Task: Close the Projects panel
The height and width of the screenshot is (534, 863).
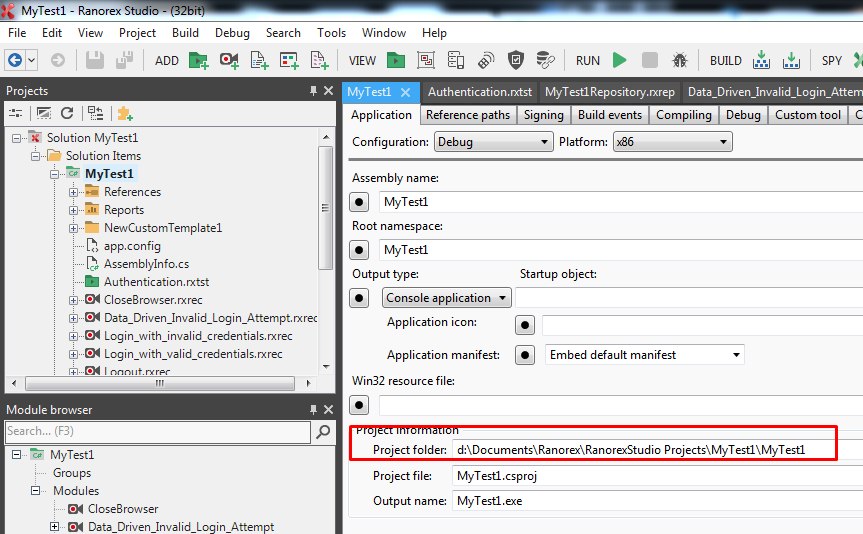Action: click(329, 91)
